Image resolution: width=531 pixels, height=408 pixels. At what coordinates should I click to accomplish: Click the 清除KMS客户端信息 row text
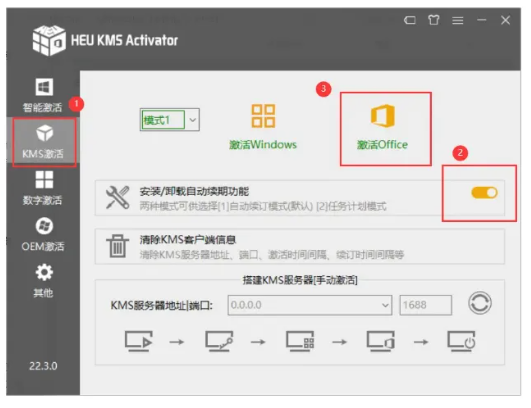188,240
